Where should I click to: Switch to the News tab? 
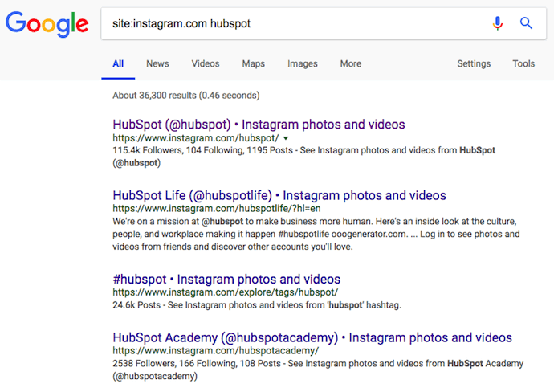[x=157, y=63]
